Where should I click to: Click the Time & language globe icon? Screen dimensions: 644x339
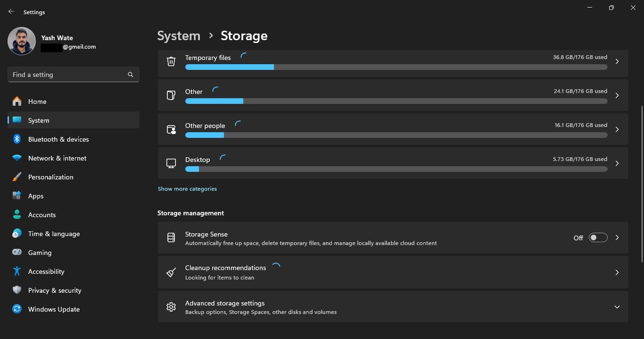pyautogui.click(x=17, y=233)
